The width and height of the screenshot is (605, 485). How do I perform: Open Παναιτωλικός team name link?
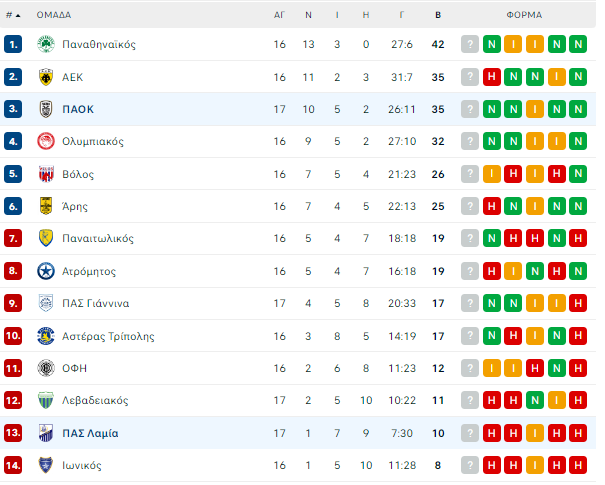[98, 238]
